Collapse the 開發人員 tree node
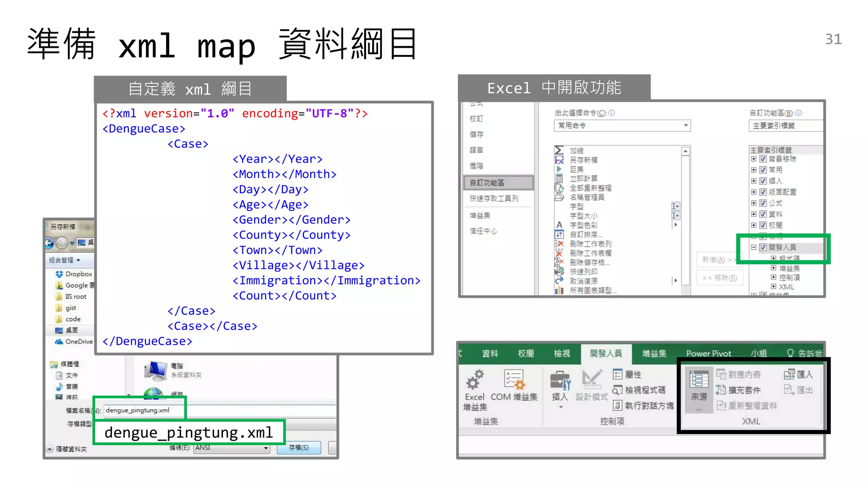The width and height of the screenshot is (868, 488). 754,247
